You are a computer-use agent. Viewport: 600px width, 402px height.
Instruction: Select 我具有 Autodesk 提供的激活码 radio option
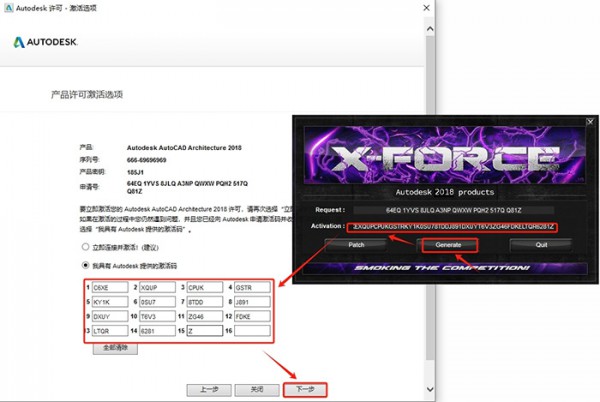[85, 265]
